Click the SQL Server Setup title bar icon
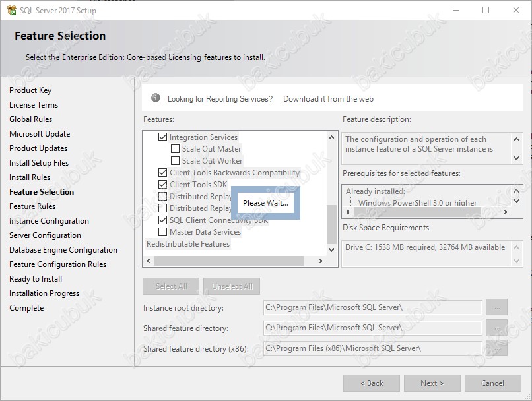This screenshot has width=532, height=401. point(11,10)
